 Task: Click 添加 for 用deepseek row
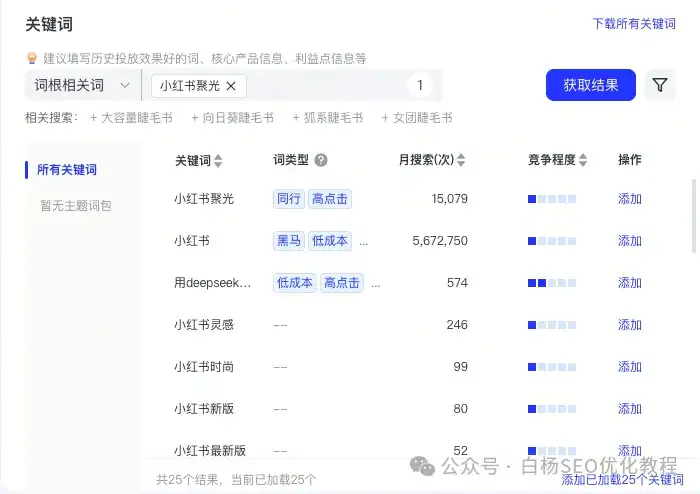pos(630,283)
